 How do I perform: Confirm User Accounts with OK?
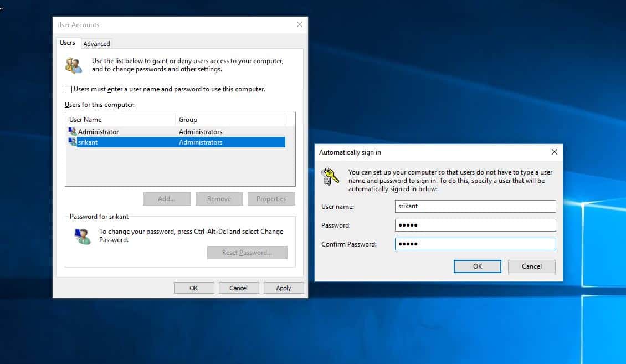point(194,288)
